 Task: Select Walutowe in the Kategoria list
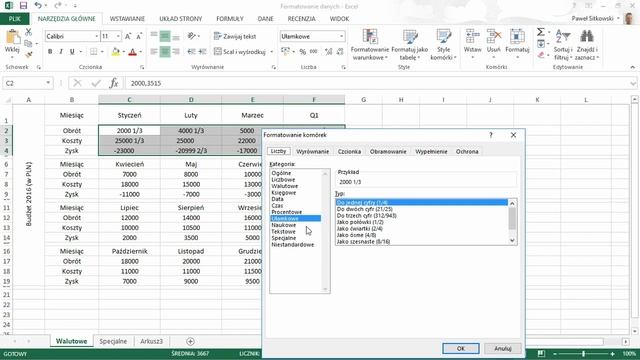click(x=284, y=186)
